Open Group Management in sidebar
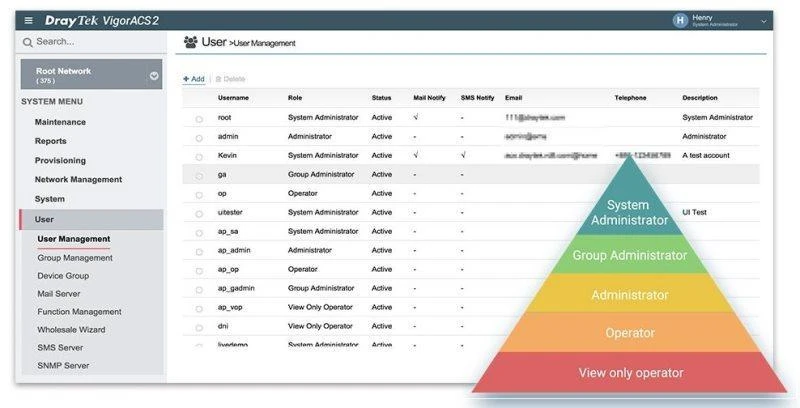The height and width of the screenshot is (408, 800). 75,258
